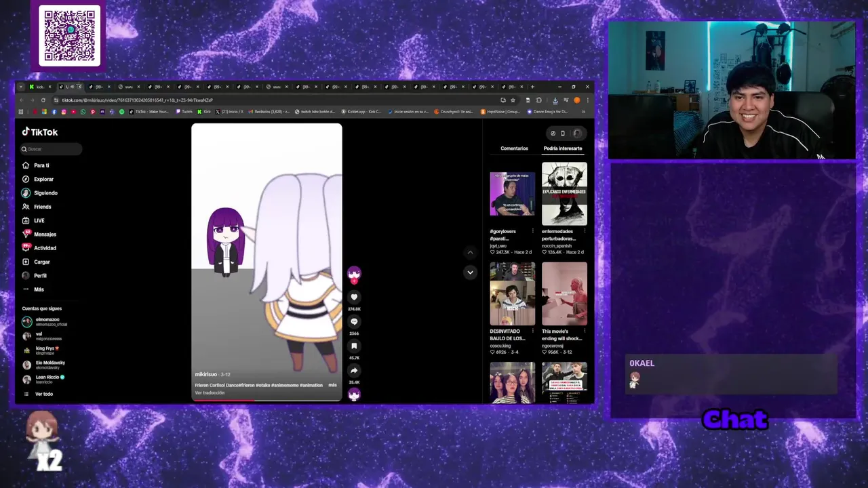Screen dimensions: 868x488
Task: Open elmomazoo followed account
Action: (45, 322)
